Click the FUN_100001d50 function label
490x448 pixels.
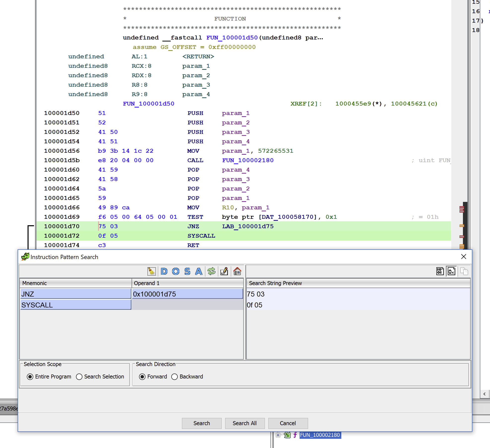pos(148,104)
